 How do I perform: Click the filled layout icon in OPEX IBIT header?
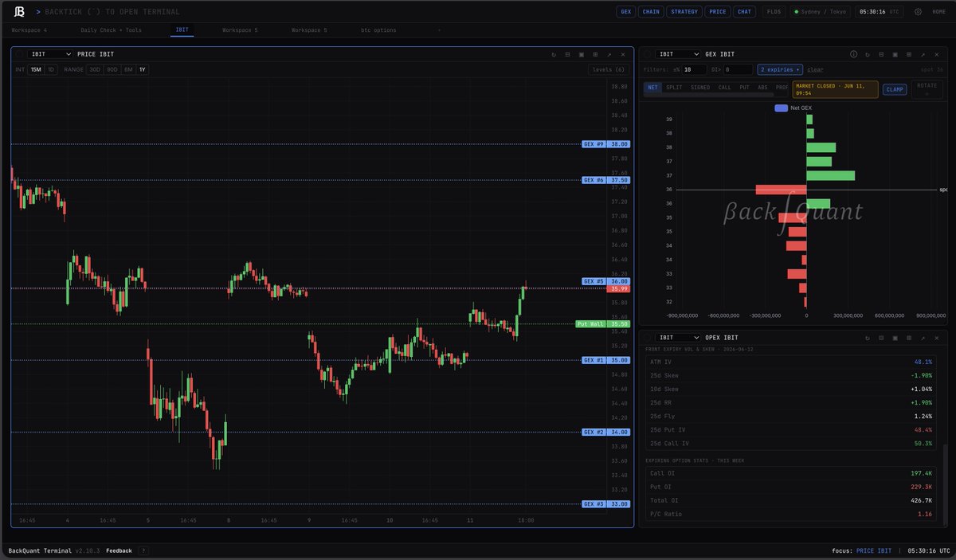(895, 338)
